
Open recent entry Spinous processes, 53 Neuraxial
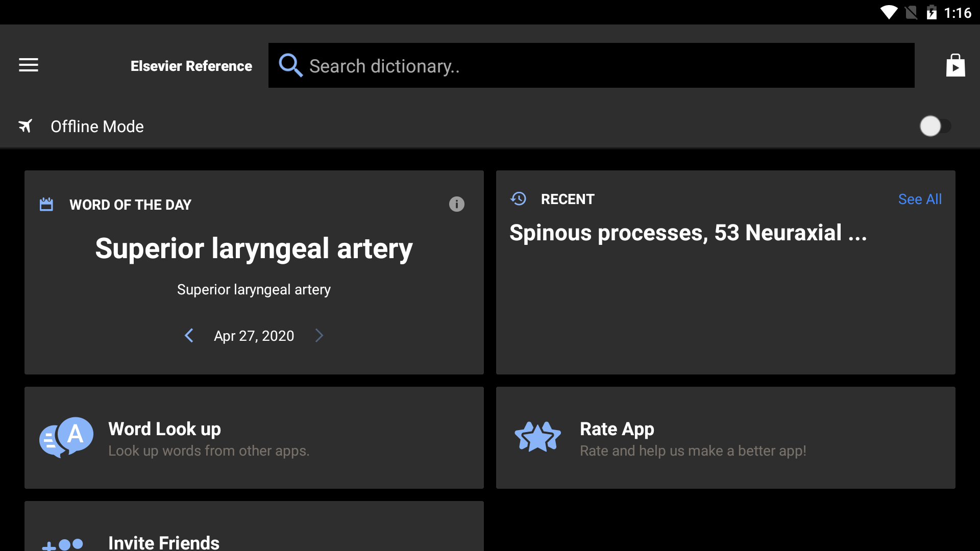pyautogui.click(x=688, y=233)
